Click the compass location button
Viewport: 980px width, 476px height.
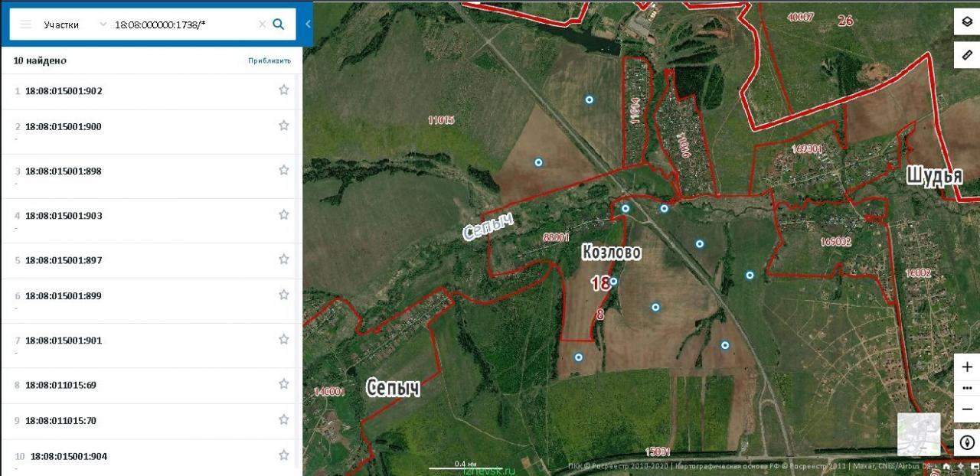967,442
